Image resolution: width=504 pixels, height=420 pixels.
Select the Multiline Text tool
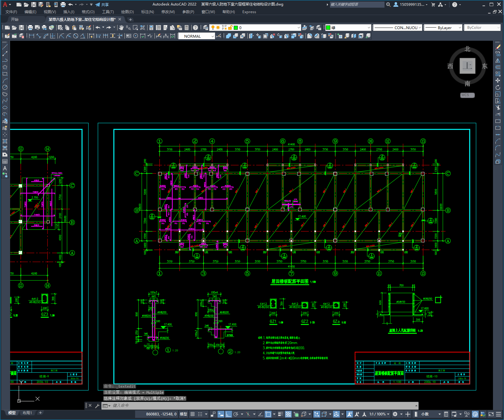5,168
